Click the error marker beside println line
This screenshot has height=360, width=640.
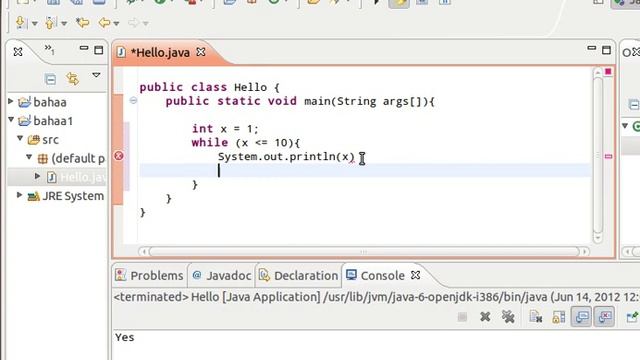tap(119, 156)
